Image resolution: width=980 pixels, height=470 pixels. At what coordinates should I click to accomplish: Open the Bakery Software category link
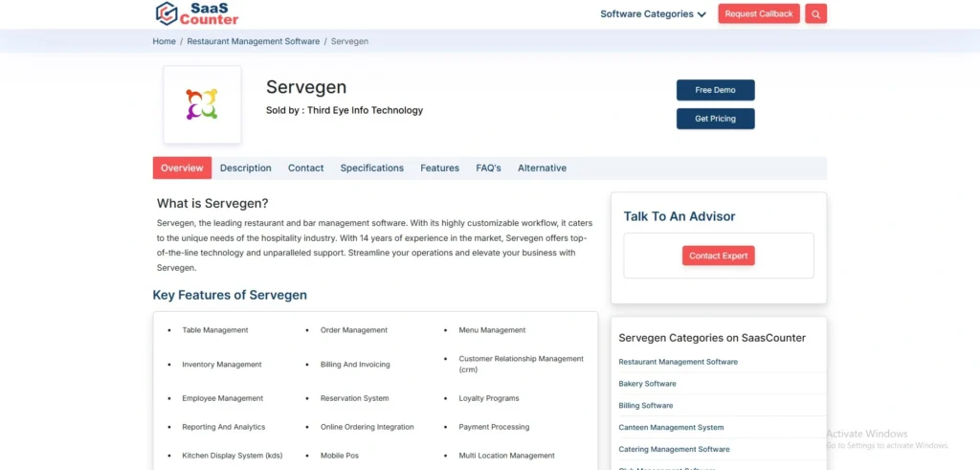tap(648, 384)
